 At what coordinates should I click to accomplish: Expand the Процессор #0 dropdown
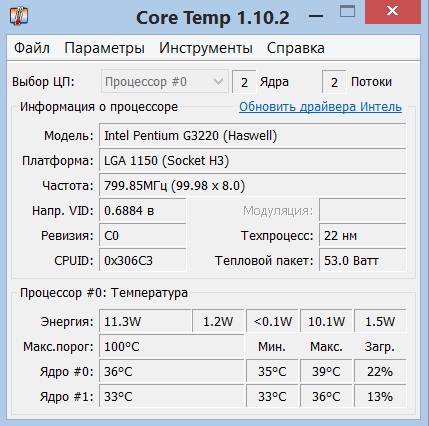pos(165,82)
